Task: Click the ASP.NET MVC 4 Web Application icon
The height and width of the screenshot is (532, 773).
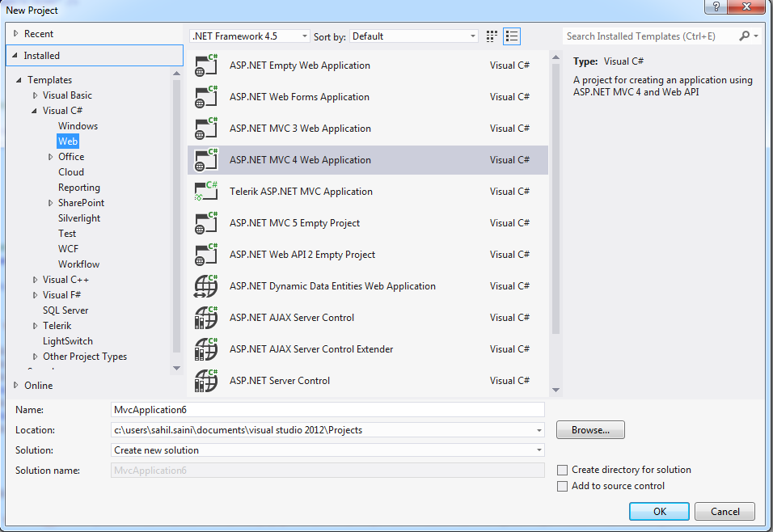Action: tap(205, 160)
